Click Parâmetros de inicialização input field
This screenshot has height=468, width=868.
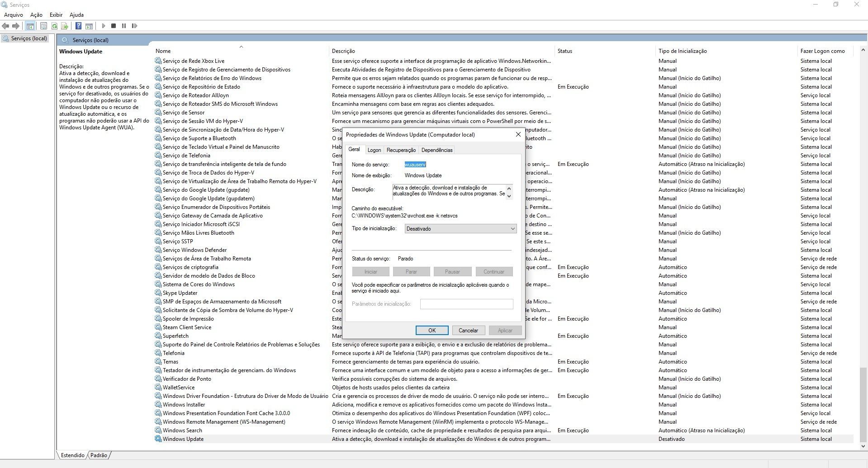click(466, 304)
